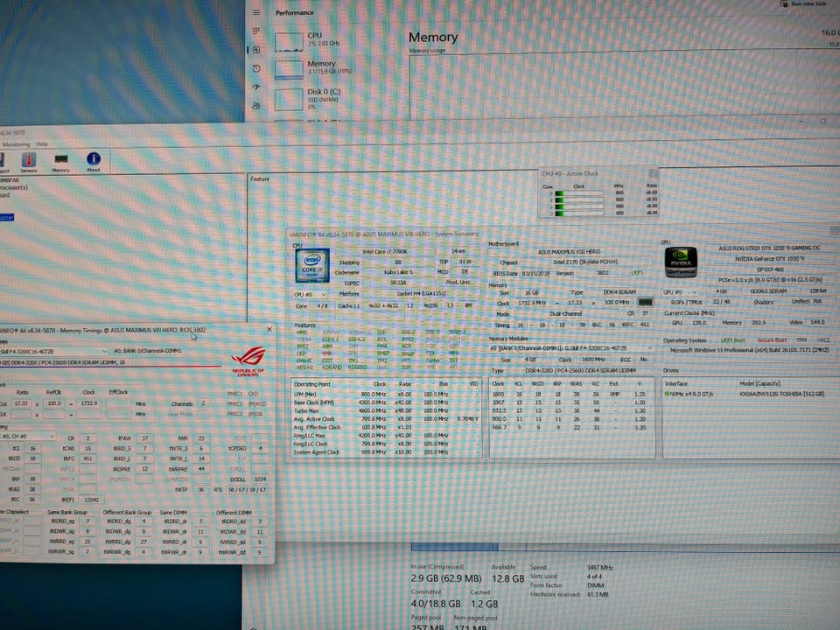
Task: Click the tWRPRE value 44
Action: click(x=201, y=469)
